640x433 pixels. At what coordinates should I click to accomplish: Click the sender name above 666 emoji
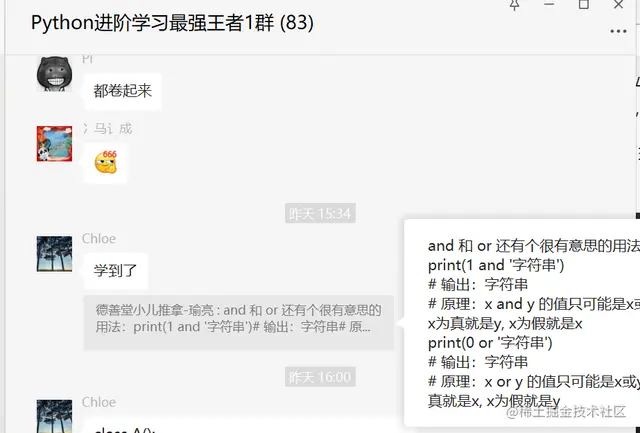107,129
